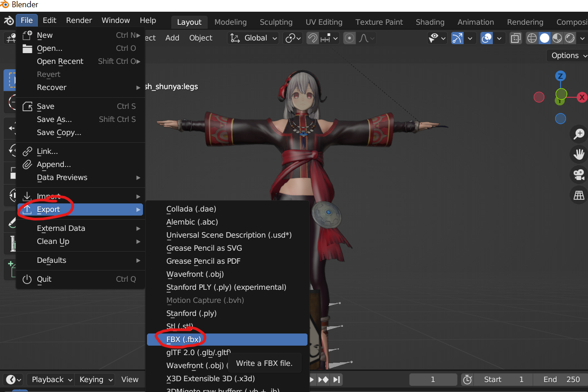The image size is (588, 392).
Task: Switch perspective/orthographic grid icon
Action: [x=579, y=195]
